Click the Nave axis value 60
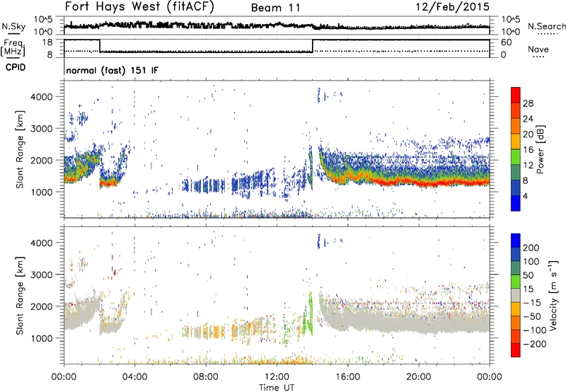 pyautogui.click(x=506, y=42)
